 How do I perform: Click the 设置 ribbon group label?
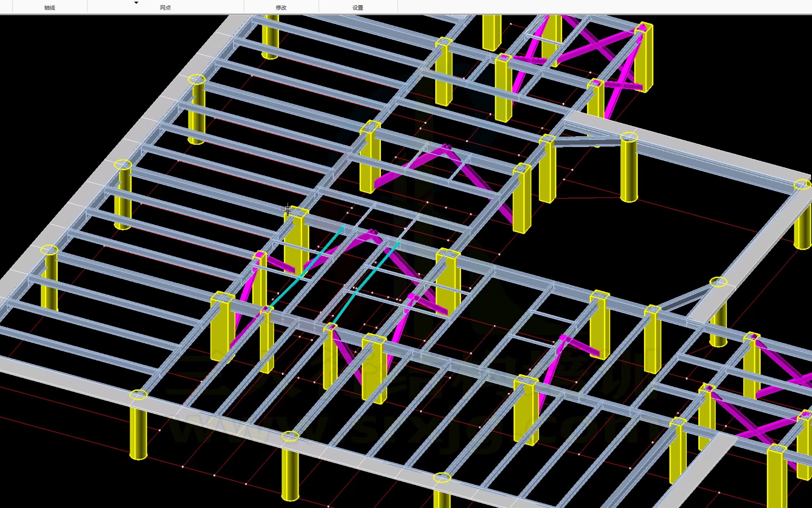(358, 8)
